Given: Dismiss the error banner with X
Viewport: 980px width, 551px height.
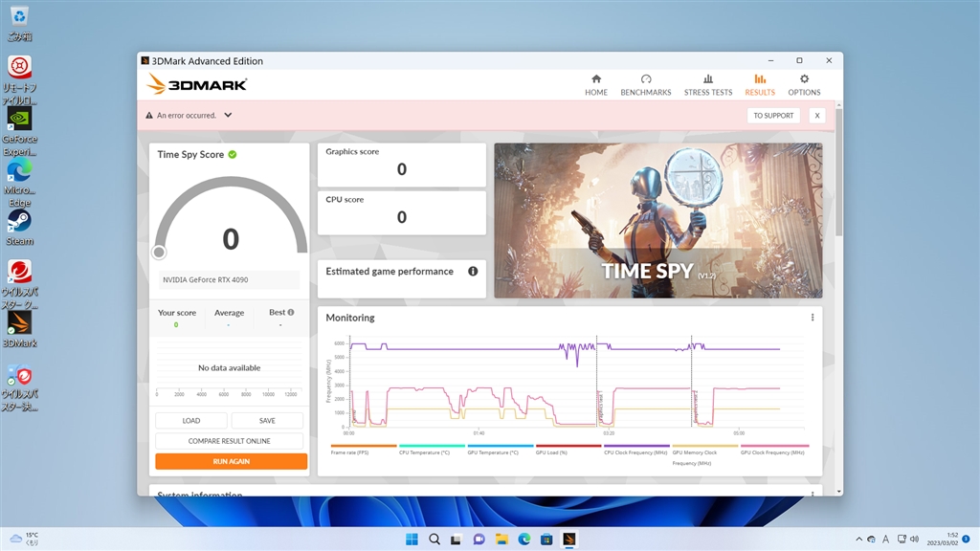Looking at the screenshot, I should pos(817,116).
